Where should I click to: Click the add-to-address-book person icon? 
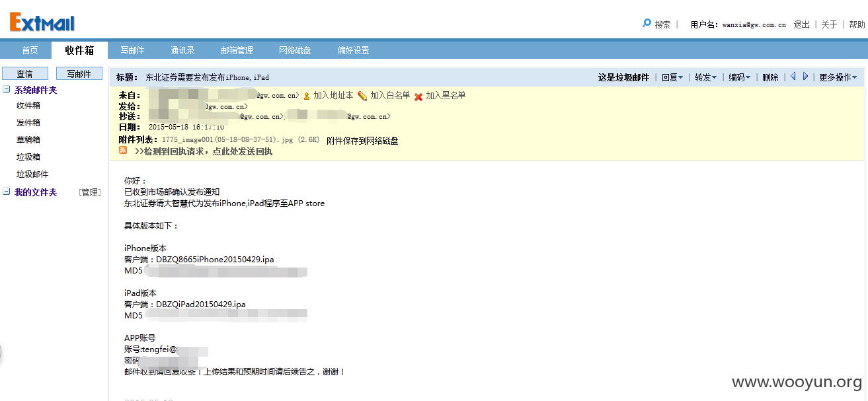pos(307,96)
